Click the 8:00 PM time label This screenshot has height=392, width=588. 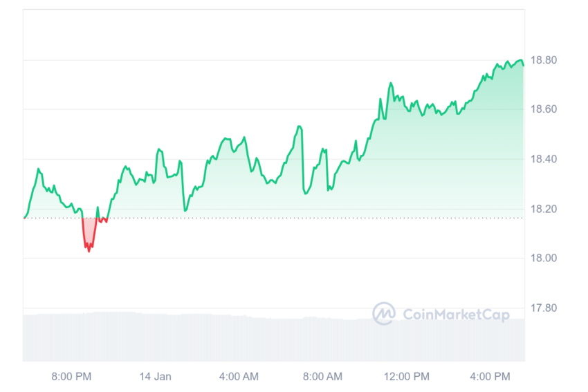(x=71, y=377)
